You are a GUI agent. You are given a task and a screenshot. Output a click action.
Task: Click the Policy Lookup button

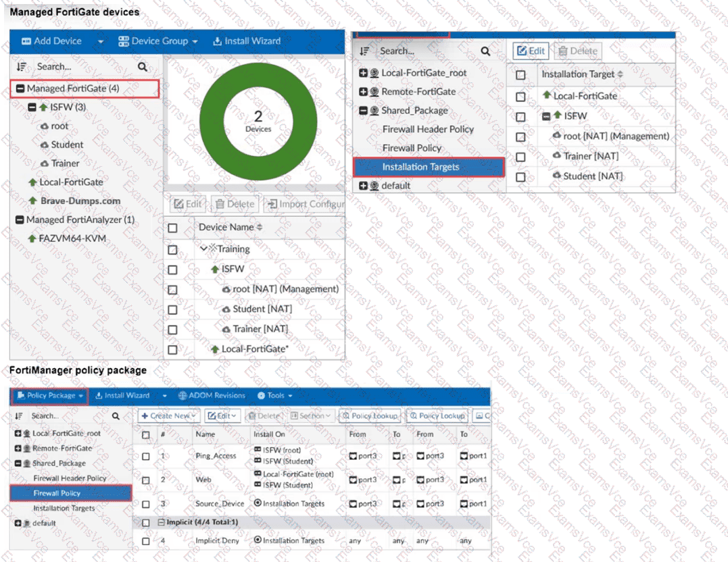(370, 416)
